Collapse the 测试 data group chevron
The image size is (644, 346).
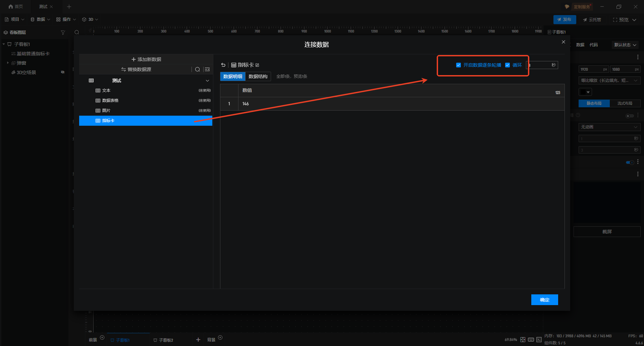[x=207, y=81]
